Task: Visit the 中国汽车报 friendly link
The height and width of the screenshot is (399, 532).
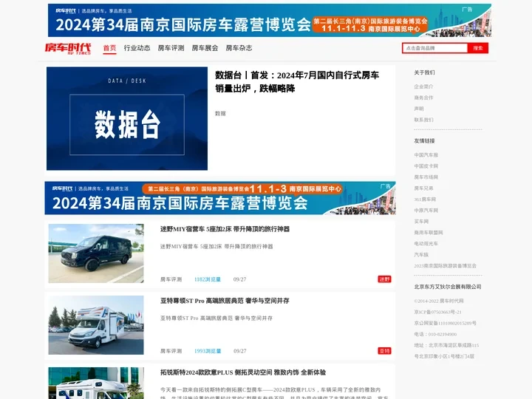Action: pyautogui.click(x=426, y=155)
